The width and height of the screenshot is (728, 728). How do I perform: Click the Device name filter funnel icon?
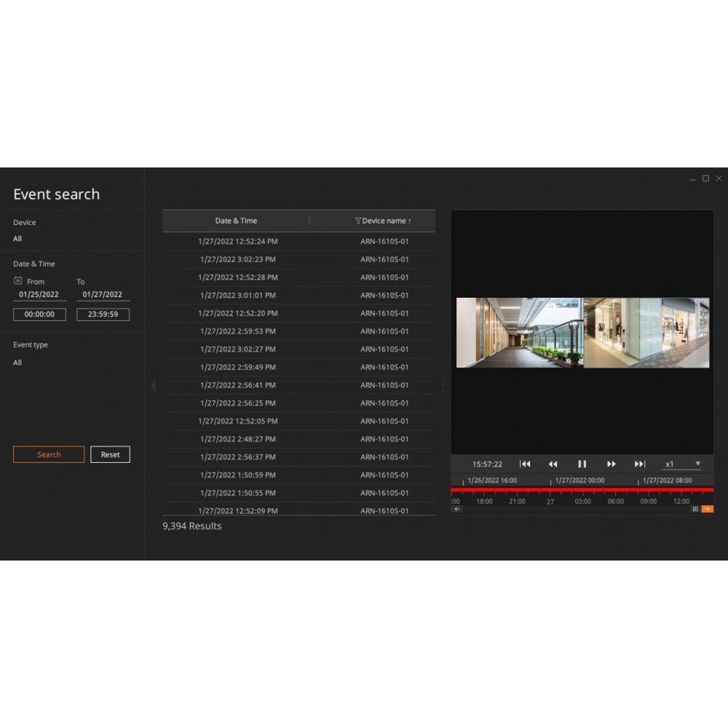pyautogui.click(x=357, y=221)
